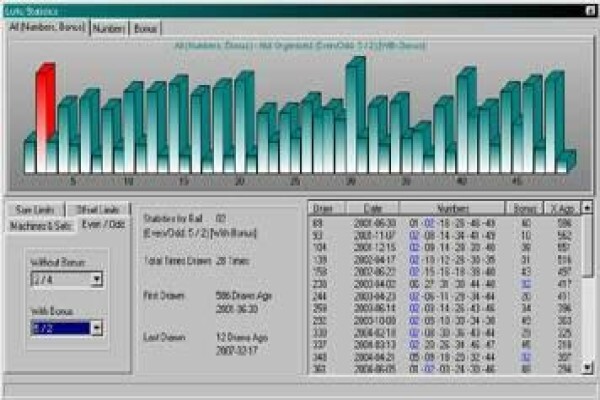
Task: Click the Numbers column header in table
Action: pyautogui.click(x=452, y=208)
